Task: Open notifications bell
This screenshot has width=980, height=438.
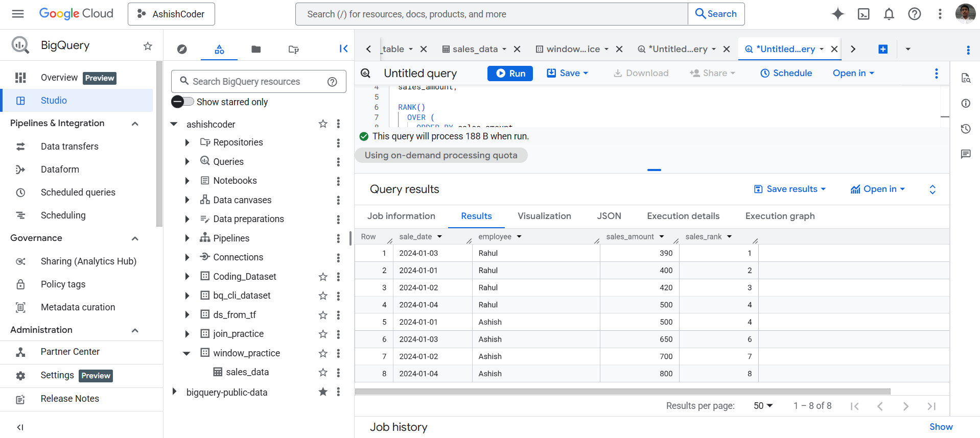Action: point(889,14)
